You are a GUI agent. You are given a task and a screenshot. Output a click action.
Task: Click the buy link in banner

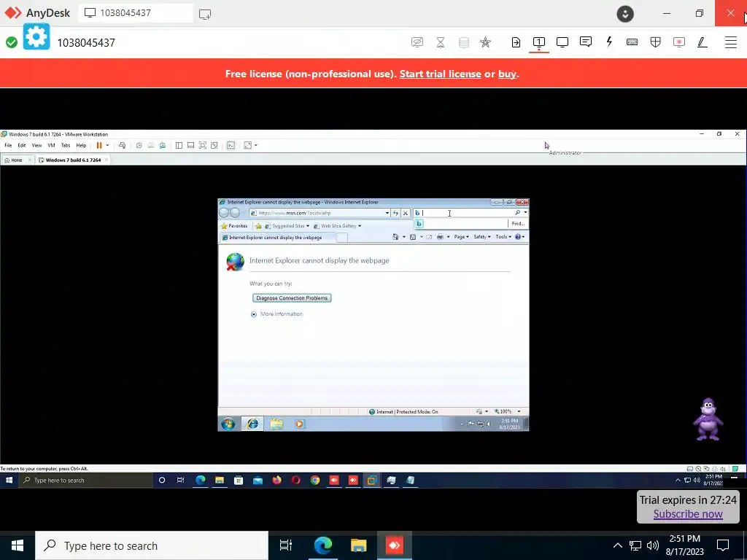point(507,74)
